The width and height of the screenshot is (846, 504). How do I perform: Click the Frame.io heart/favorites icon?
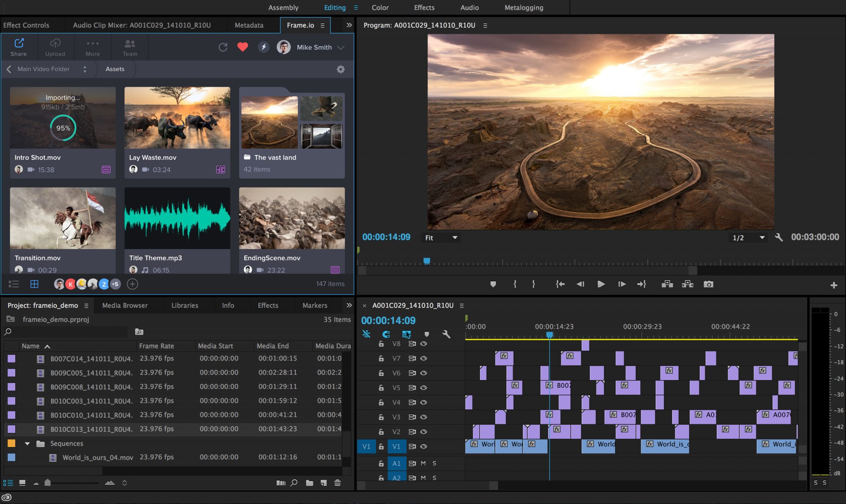pyautogui.click(x=243, y=47)
